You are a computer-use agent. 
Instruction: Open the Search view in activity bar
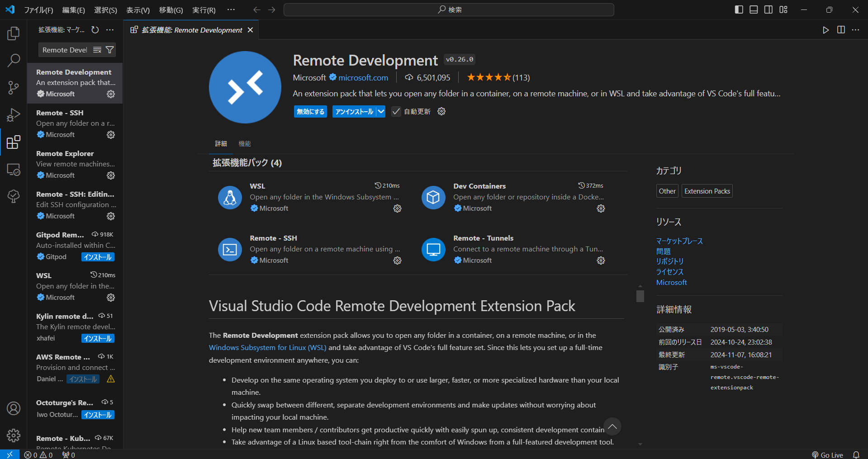click(x=14, y=60)
